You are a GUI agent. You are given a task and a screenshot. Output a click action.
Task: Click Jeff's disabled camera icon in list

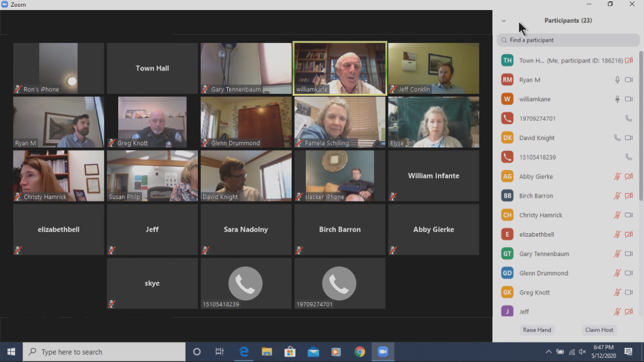point(629,312)
